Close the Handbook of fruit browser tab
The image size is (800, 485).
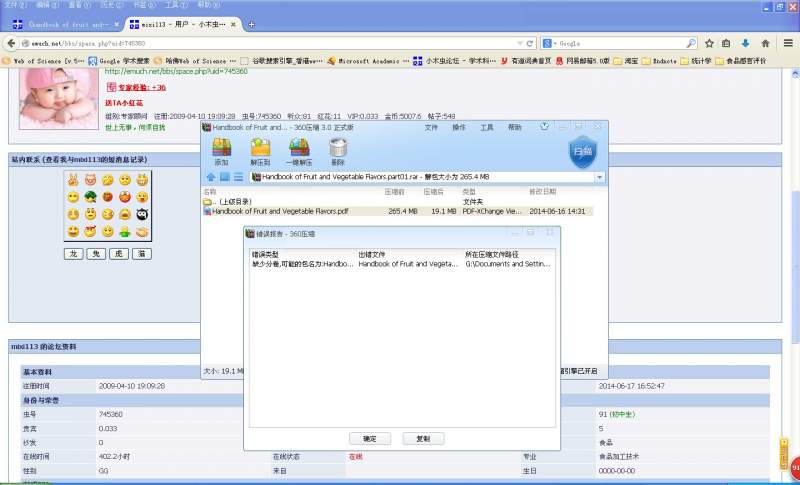click(x=116, y=24)
